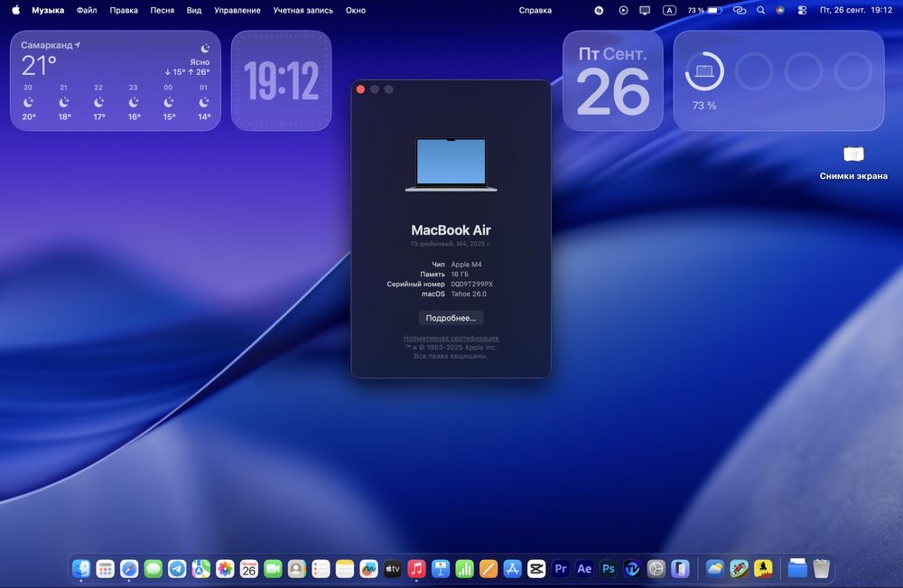Open the Apple menu
This screenshot has height=588, width=903.
pos(15,10)
